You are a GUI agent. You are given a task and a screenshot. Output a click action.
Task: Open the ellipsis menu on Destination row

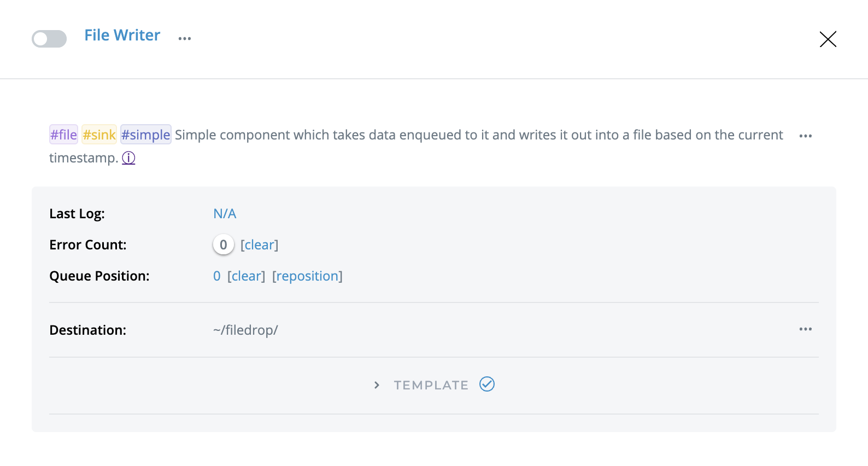(x=805, y=329)
